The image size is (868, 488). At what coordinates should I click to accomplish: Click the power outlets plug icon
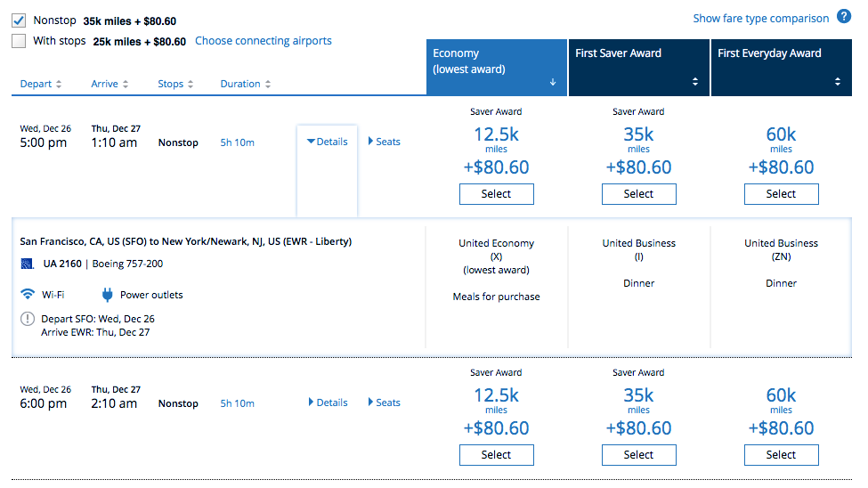pyautogui.click(x=108, y=295)
